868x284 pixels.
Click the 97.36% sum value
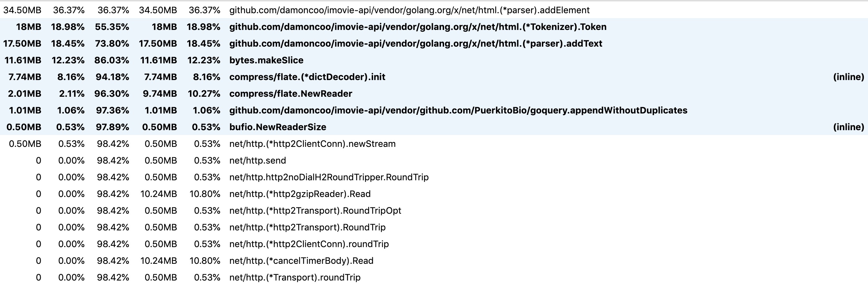pyautogui.click(x=112, y=110)
